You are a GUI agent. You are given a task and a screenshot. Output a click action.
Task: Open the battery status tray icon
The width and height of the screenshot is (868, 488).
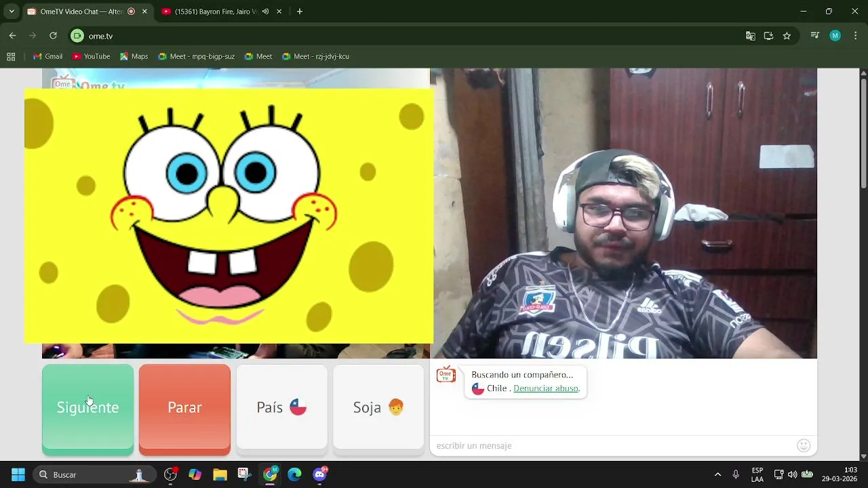coord(807,474)
